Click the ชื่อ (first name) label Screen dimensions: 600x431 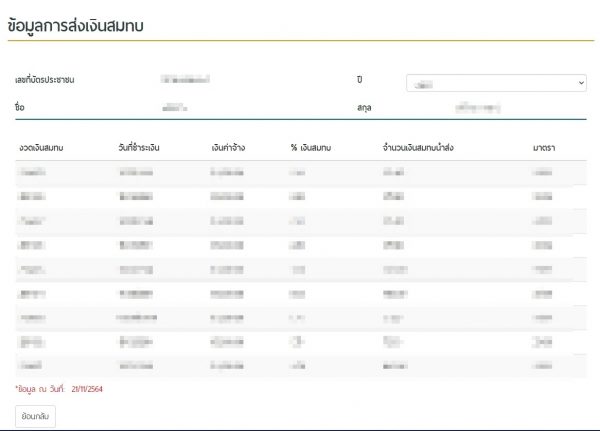(x=20, y=104)
